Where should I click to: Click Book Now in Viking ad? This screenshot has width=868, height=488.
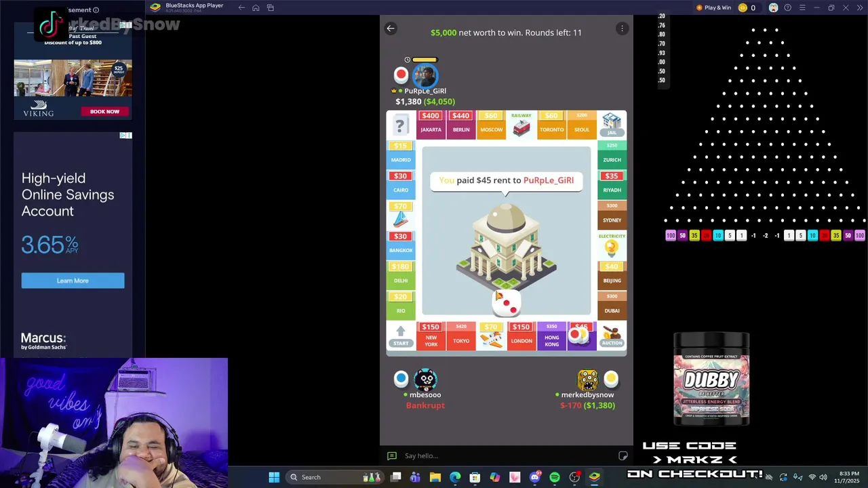tap(104, 111)
